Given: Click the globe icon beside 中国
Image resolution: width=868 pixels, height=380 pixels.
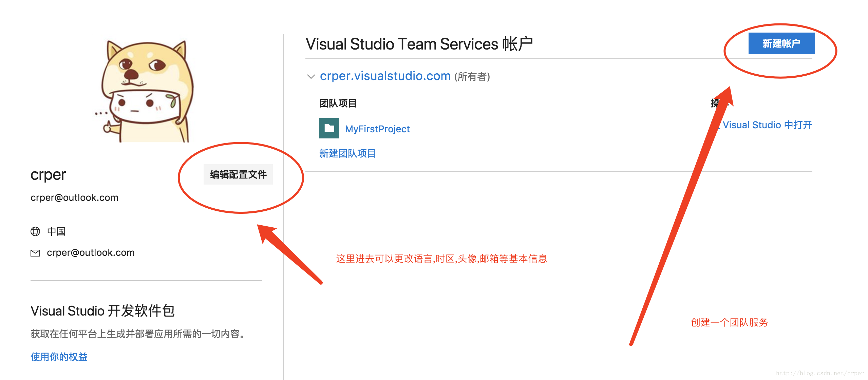Looking at the screenshot, I should (35, 231).
